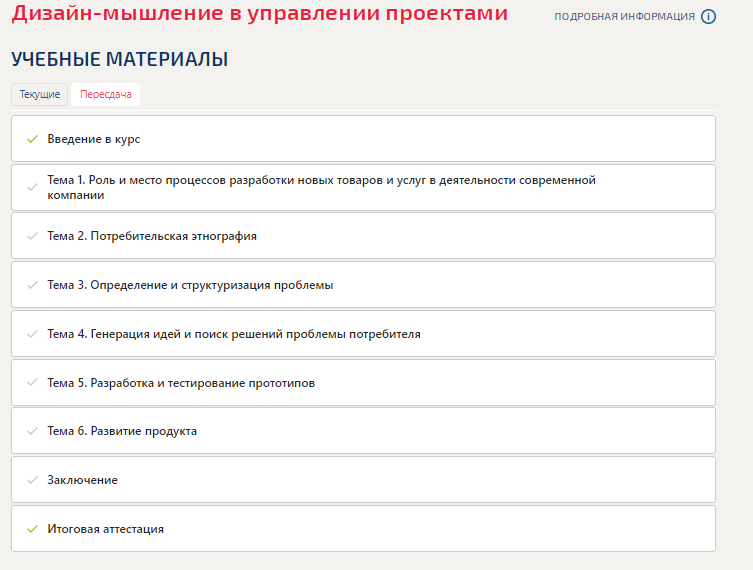
Task: Click the checkmark icon beside Тема 5
Action: (32, 383)
